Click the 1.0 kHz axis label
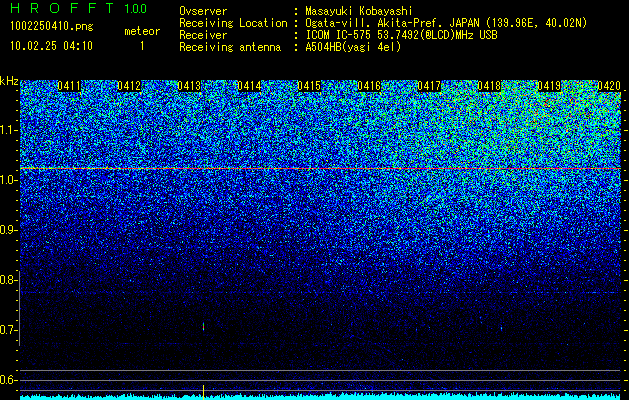 click(x=8, y=180)
